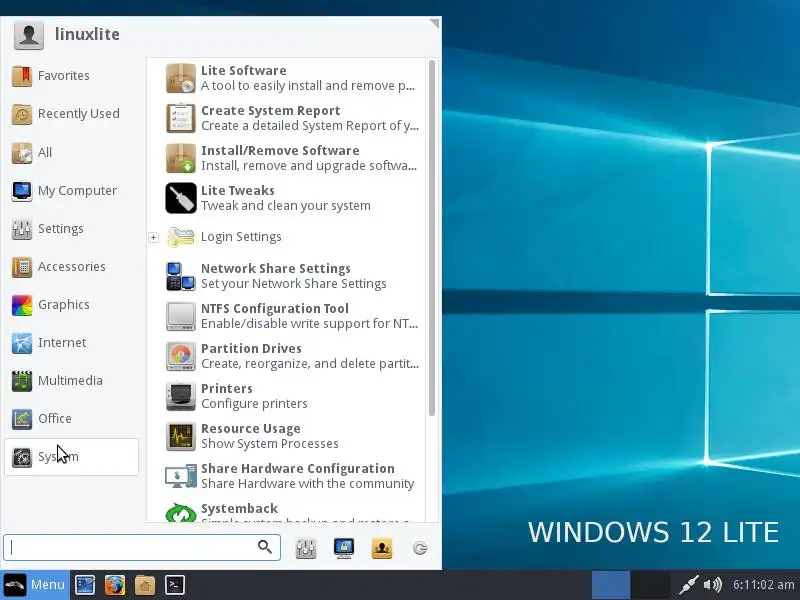
Task: Open home folder from the taskbar
Action: [x=145, y=585]
